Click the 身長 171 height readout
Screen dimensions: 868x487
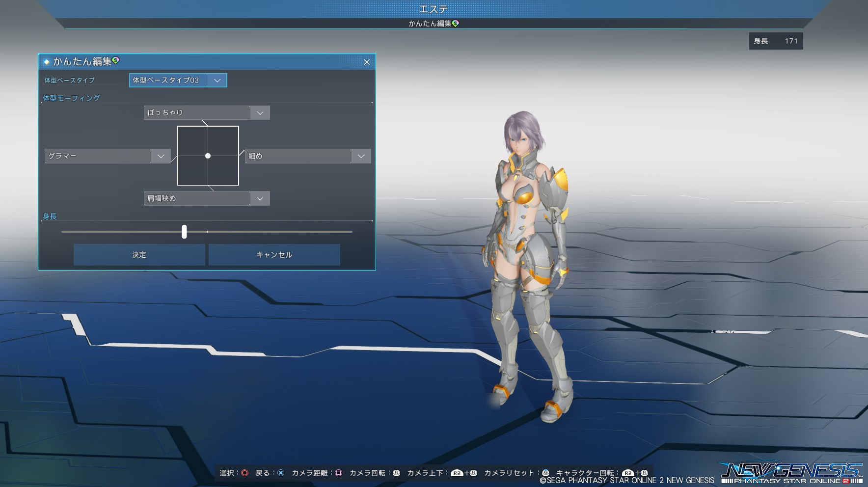pos(776,41)
